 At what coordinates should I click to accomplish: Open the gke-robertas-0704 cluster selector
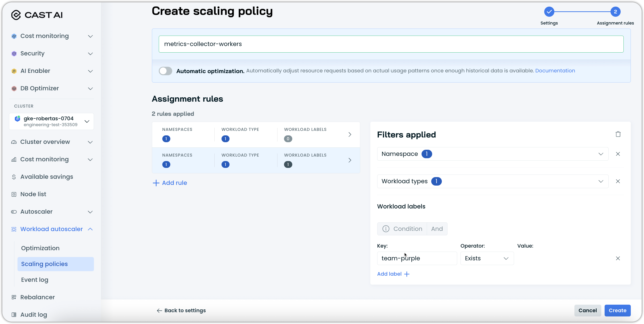[x=51, y=121]
